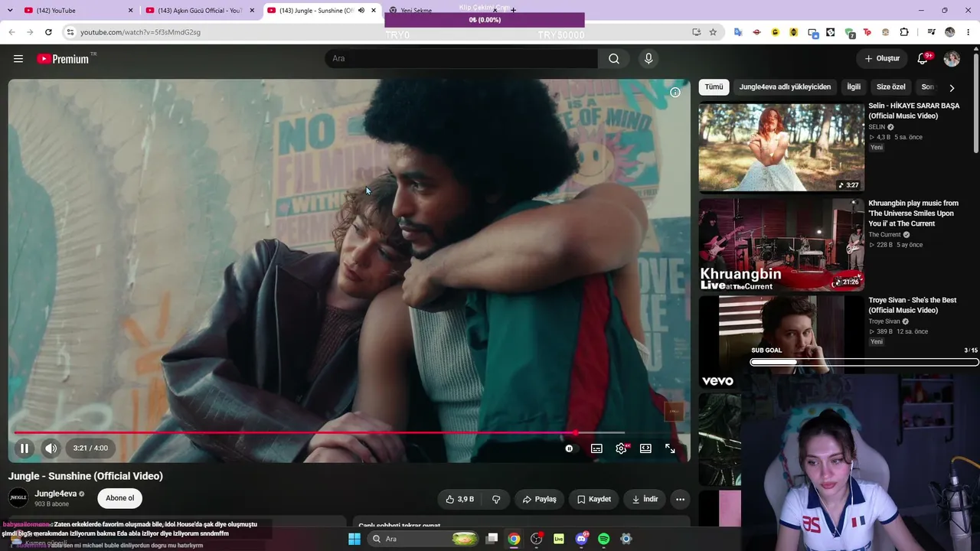Show video info card icon
This screenshot has width=980, height=551.
coord(675,93)
